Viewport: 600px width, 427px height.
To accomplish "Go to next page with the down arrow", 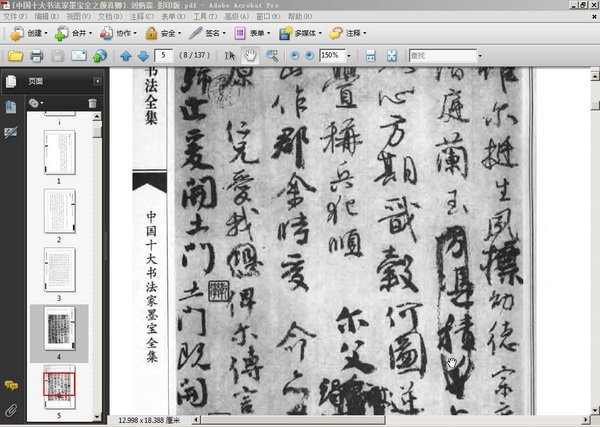I will pyautogui.click(x=143, y=55).
